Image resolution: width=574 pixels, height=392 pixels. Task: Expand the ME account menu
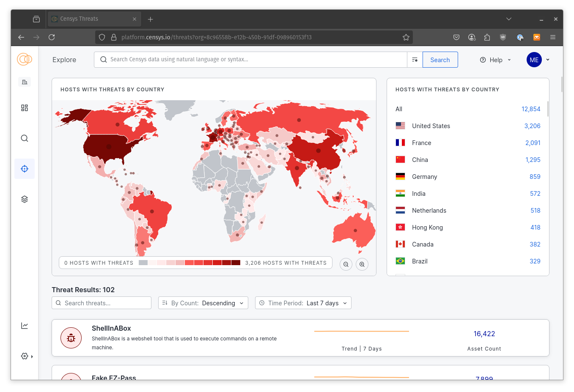pos(538,60)
